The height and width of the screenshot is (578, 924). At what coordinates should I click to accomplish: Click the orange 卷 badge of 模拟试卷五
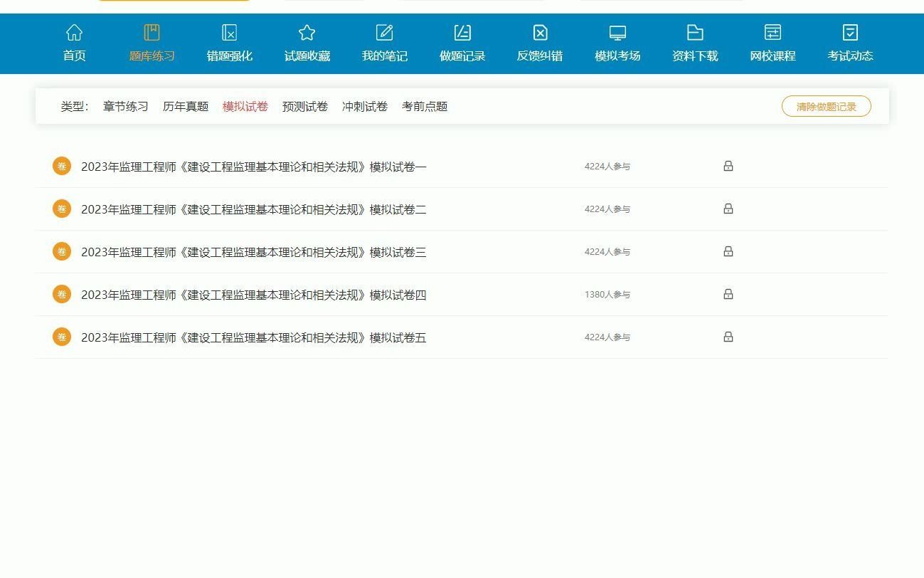[62, 337]
